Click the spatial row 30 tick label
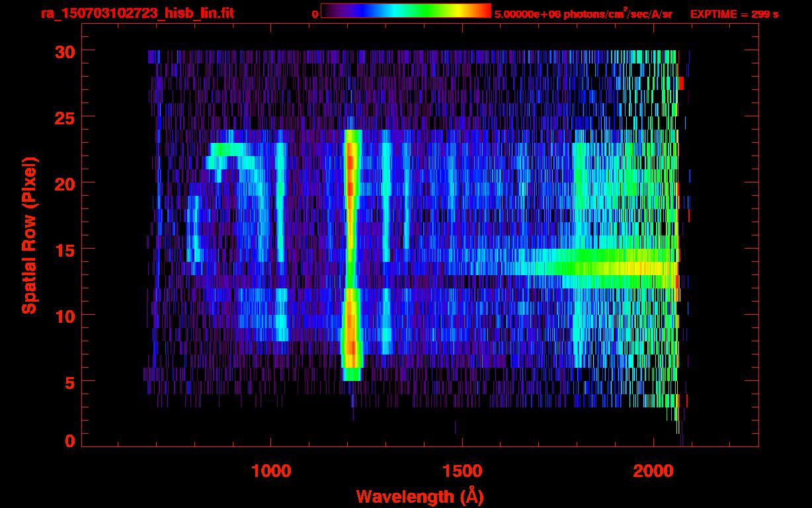 pyautogui.click(x=65, y=51)
